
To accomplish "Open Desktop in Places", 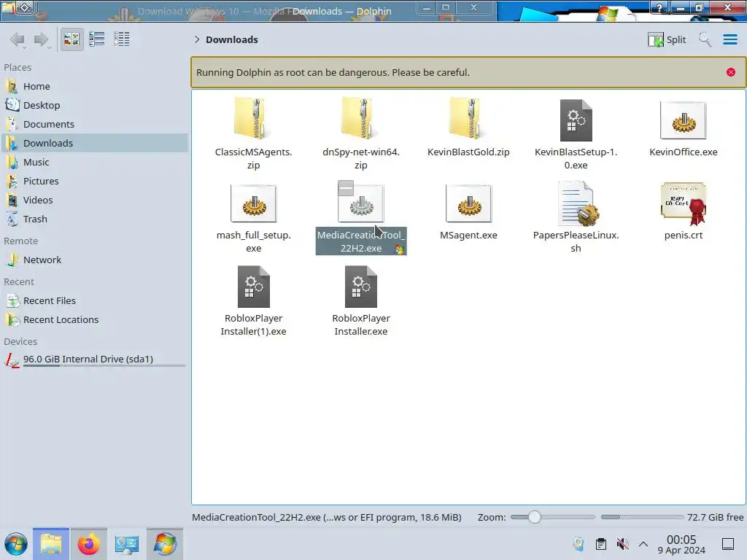I will [x=95, y=105].
